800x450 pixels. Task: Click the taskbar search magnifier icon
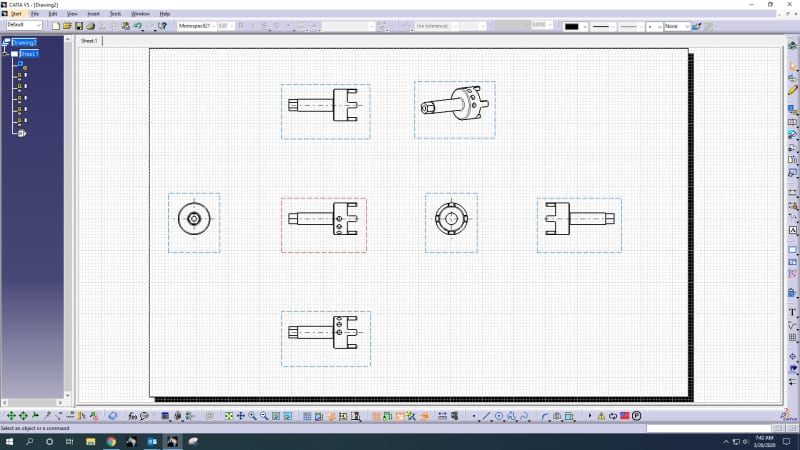coord(30,442)
